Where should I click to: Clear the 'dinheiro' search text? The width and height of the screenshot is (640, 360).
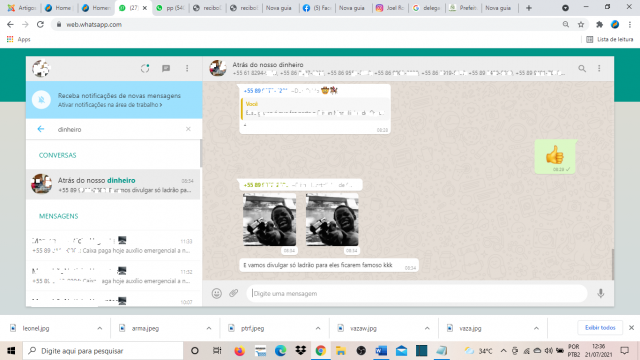click(188, 129)
